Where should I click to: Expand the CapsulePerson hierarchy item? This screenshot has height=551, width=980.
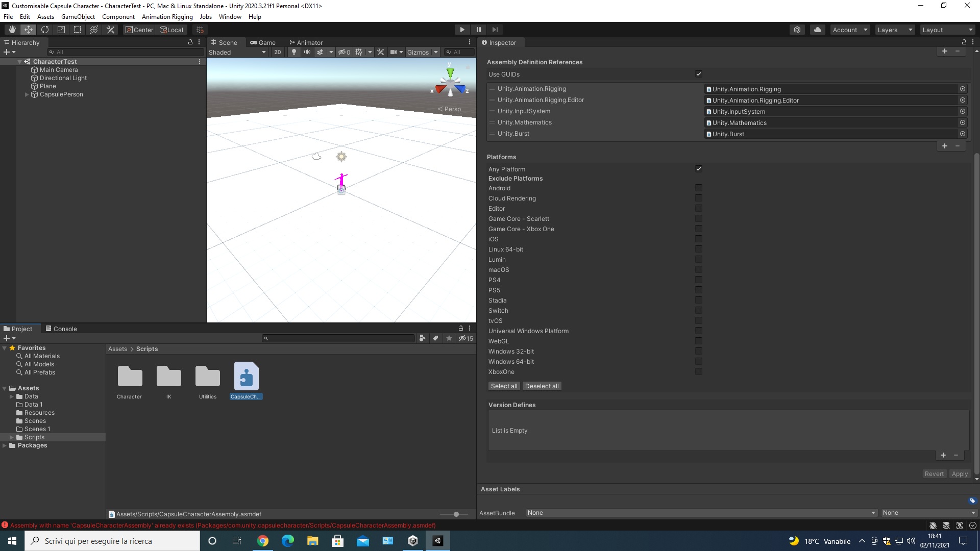[x=26, y=94]
